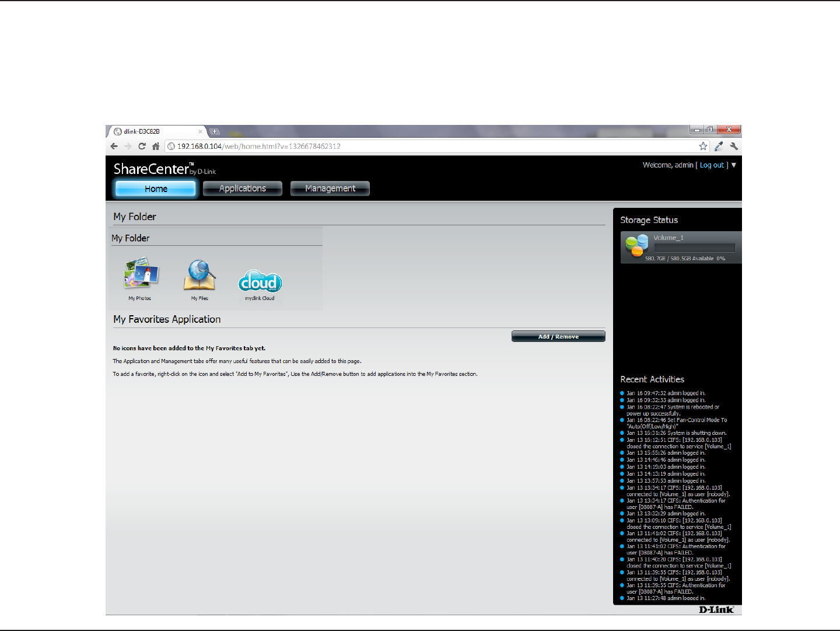Image resolution: width=840 pixels, height=631 pixels.
Task: Click the 'Welcome, admin' text
Action: (668, 165)
